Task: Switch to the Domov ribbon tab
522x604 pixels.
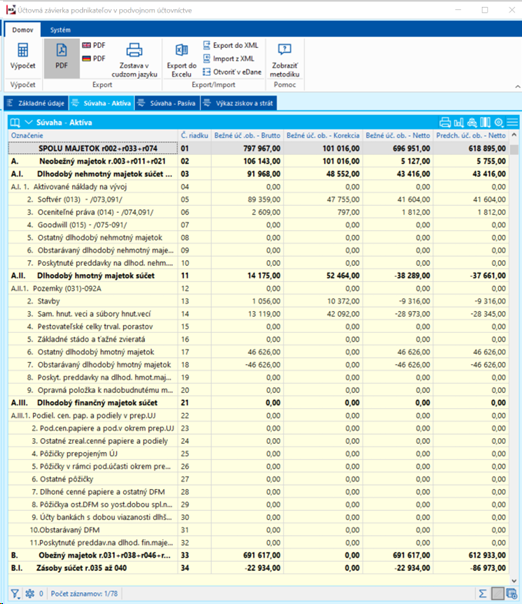Action: [x=22, y=30]
